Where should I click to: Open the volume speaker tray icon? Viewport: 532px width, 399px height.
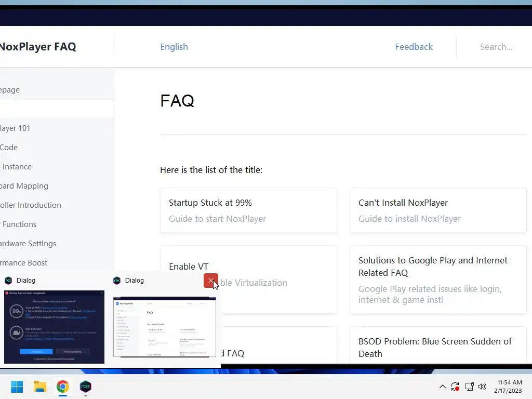[482, 387]
